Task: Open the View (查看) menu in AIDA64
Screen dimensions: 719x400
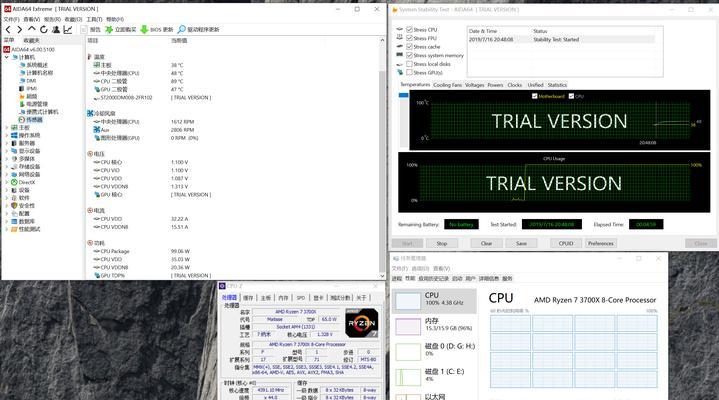Action: point(32,19)
